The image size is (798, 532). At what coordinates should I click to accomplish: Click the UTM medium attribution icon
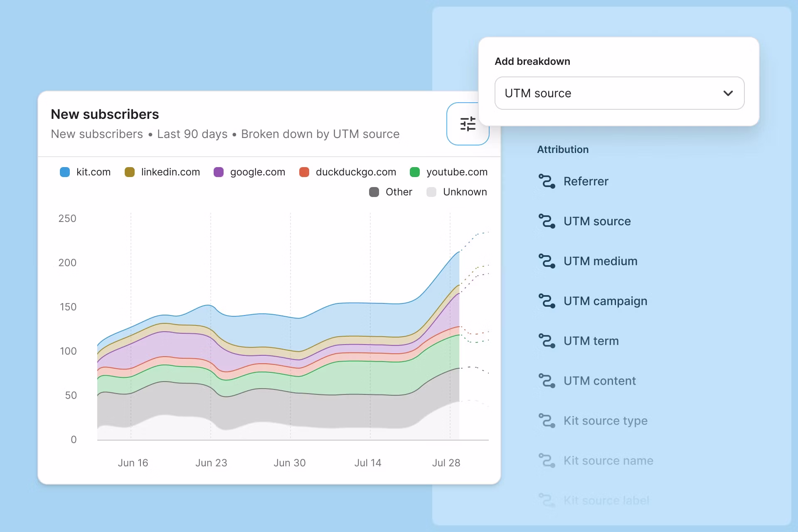coord(547,261)
